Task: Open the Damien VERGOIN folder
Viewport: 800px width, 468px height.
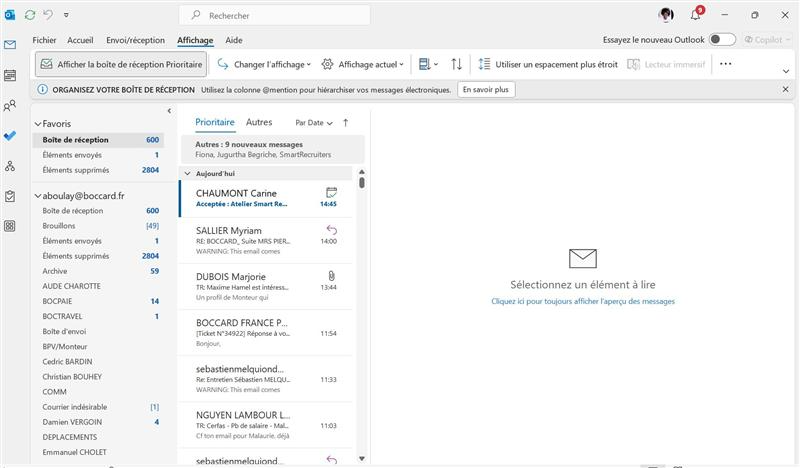Action: click(98, 422)
